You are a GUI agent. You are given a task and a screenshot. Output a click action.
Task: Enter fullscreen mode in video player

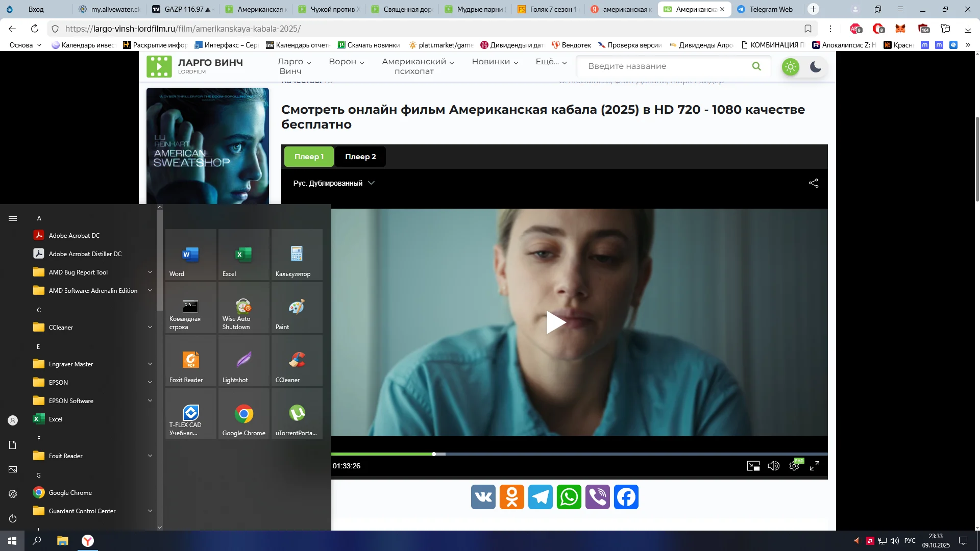coord(815,466)
